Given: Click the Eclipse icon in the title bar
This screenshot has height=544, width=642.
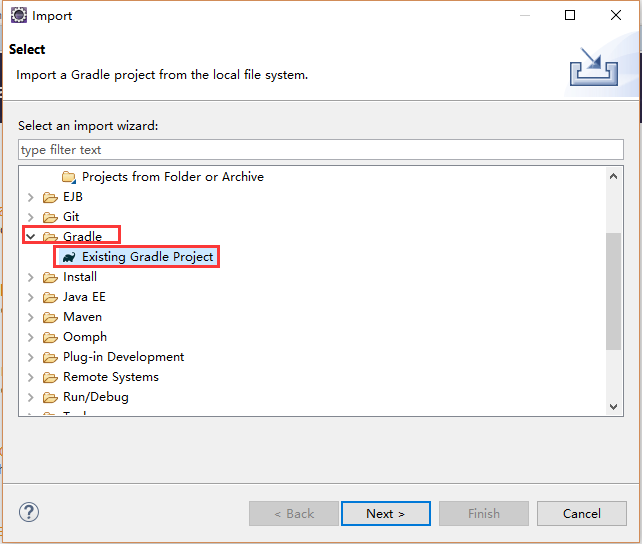Looking at the screenshot, I should click(18, 16).
